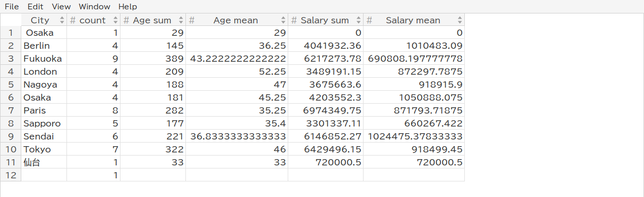Click Salary sum value 6974349.75
Image resolution: width=644 pixels, height=197 pixels.
pyautogui.click(x=326, y=110)
